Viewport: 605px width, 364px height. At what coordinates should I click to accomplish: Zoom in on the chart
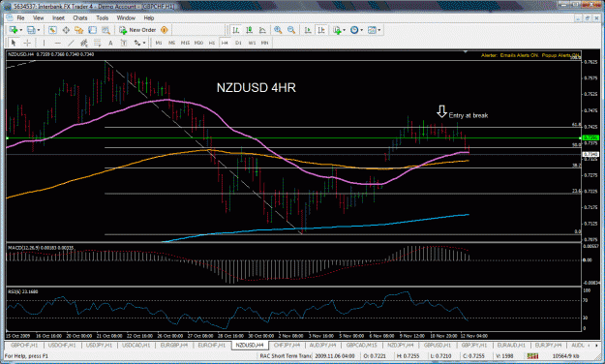278,30
